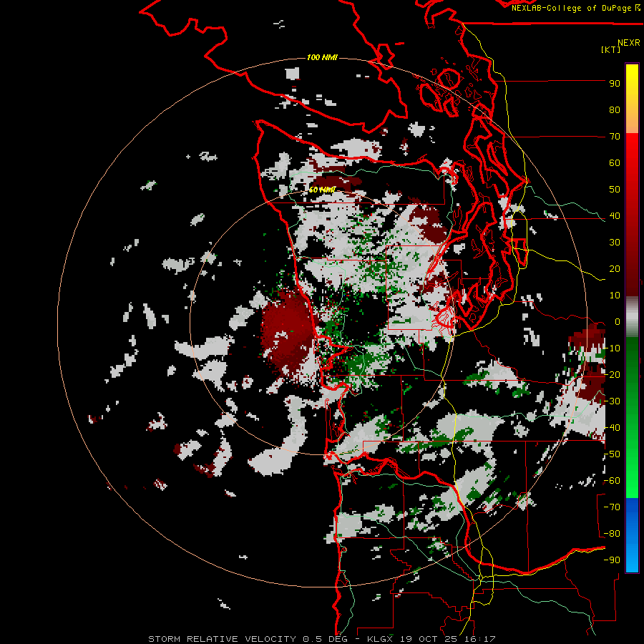Click the STORM RELATIVE VELOCITY footer text

click(223, 639)
